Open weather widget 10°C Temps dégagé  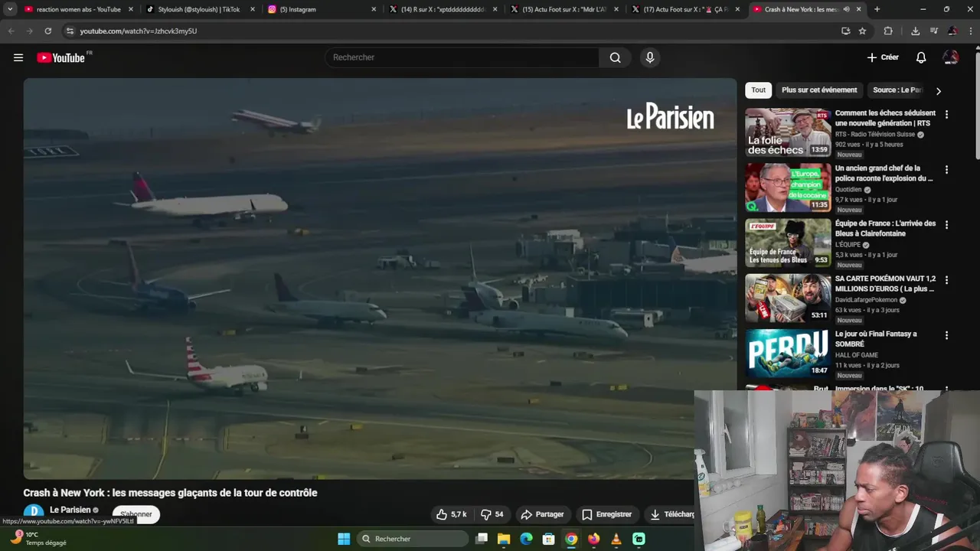38,539
